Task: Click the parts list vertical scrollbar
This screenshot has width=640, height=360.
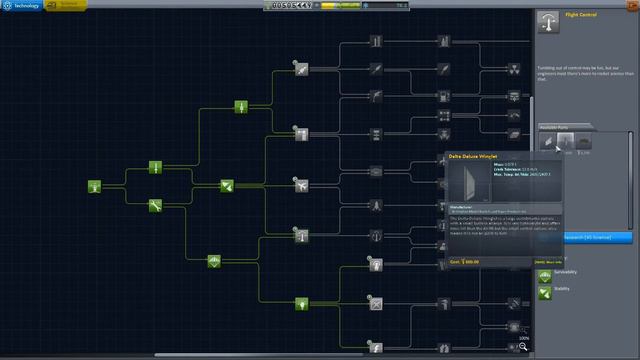Action: click(630, 180)
